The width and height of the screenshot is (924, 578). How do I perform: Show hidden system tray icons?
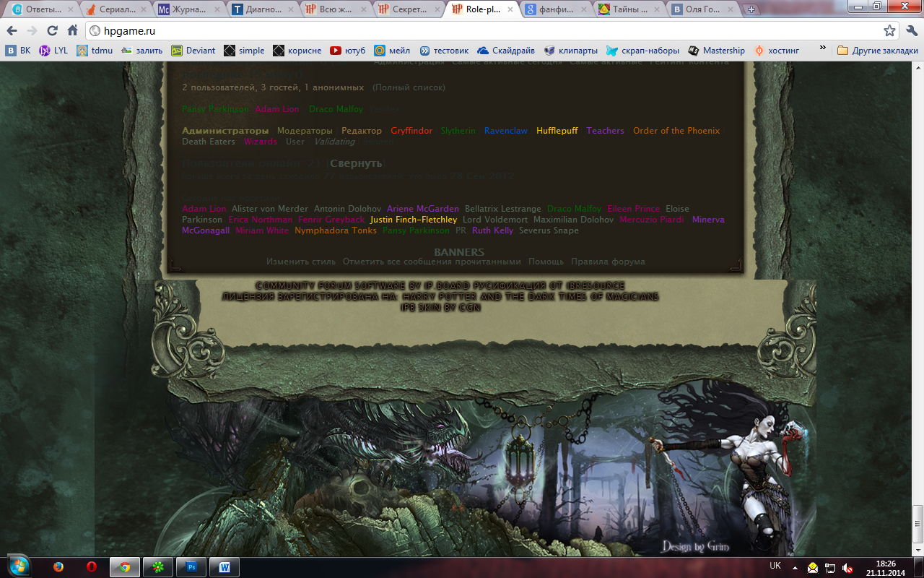[x=795, y=568]
